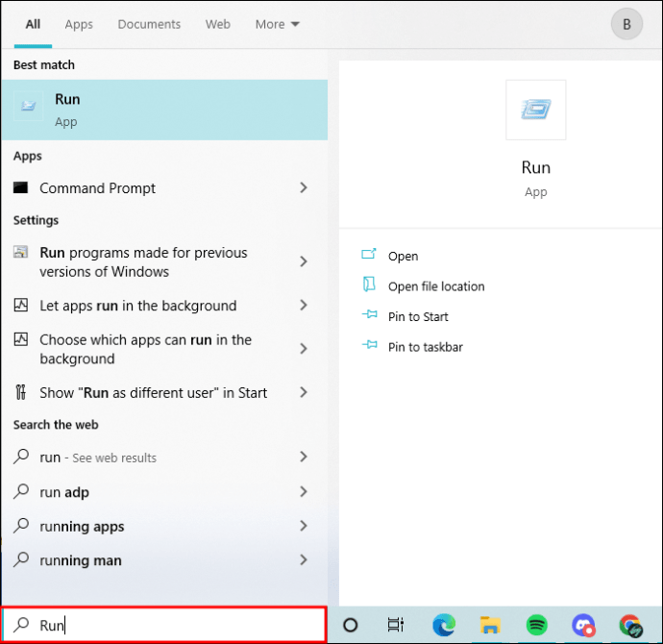Viewport: 663px width, 644px height.
Task: Open Cortana from the taskbar circle
Action: tap(351, 625)
